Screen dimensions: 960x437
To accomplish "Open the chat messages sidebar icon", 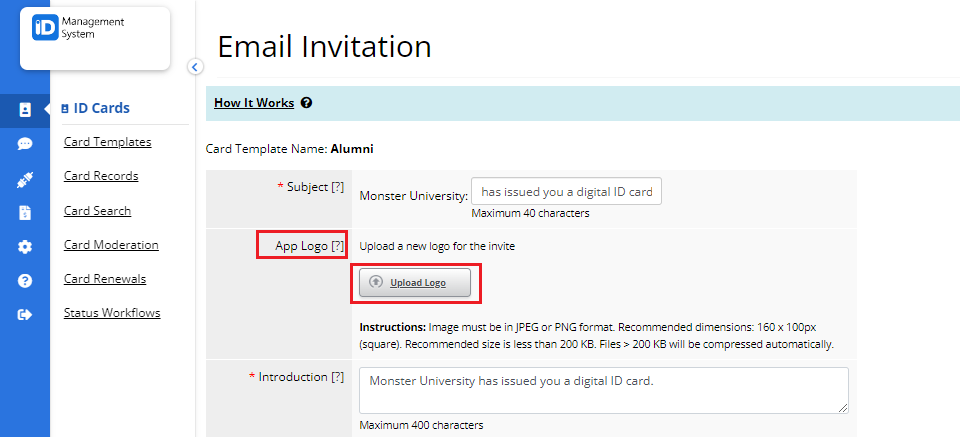I will pos(24,144).
